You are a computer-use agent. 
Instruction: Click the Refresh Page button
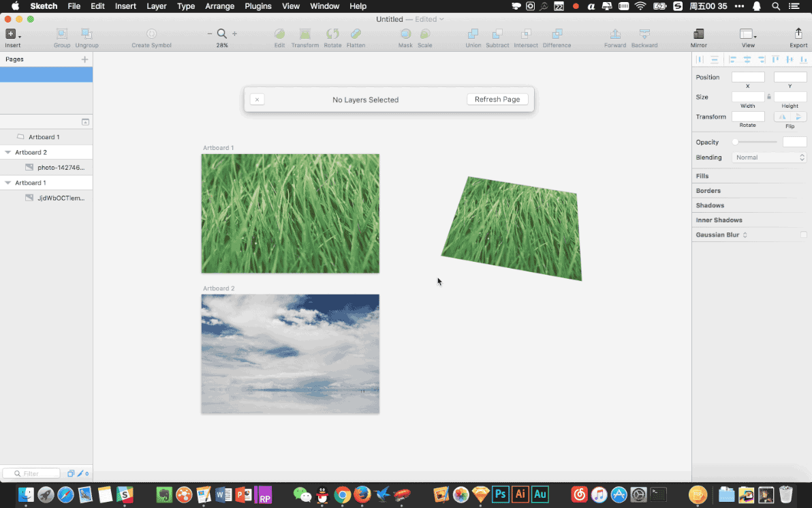pyautogui.click(x=497, y=99)
